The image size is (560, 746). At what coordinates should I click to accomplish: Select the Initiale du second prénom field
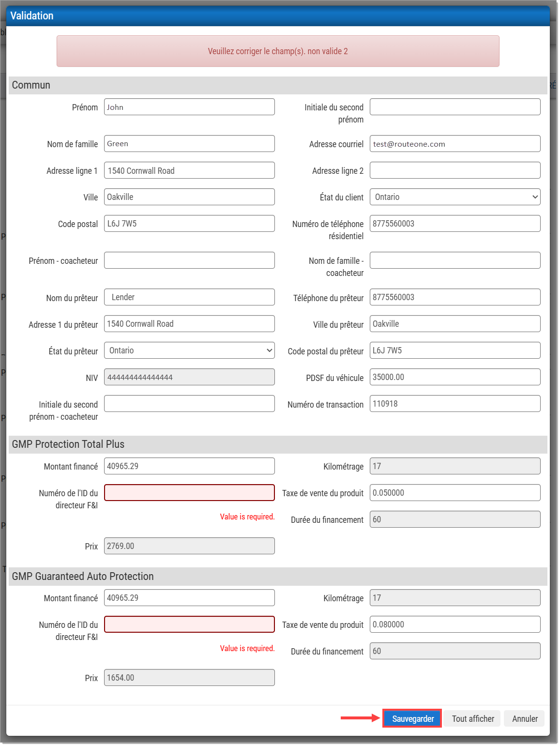pos(454,107)
